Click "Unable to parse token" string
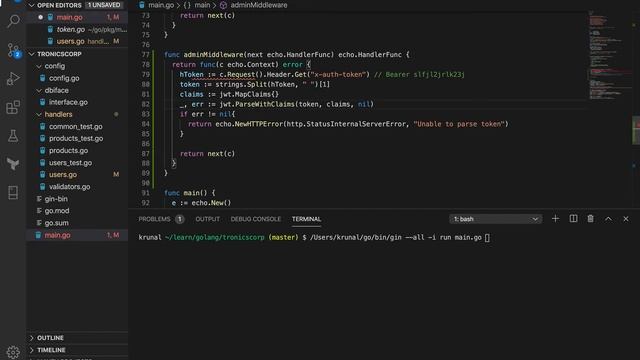This screenshot has width=640, height=360. (x=459, y=124)
